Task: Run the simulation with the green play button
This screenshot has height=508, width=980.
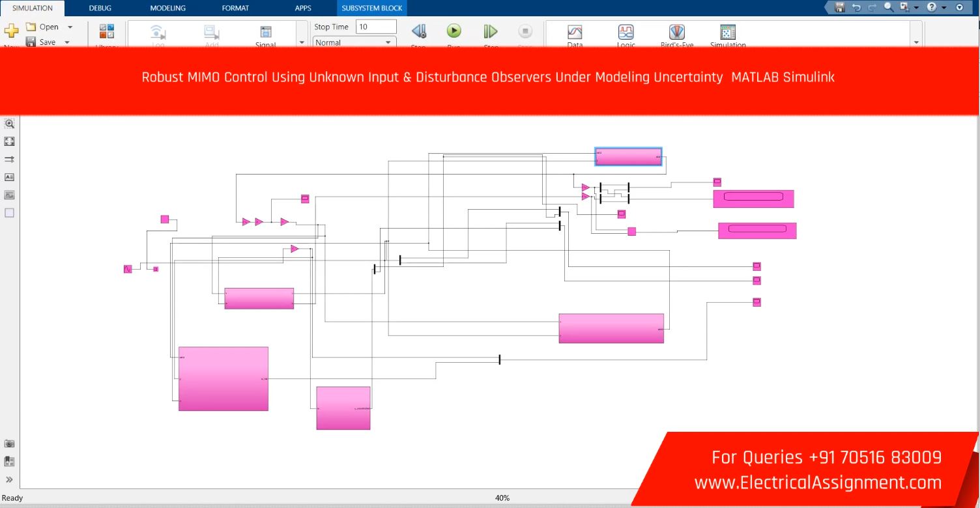Action: click(x=454, y=31)
